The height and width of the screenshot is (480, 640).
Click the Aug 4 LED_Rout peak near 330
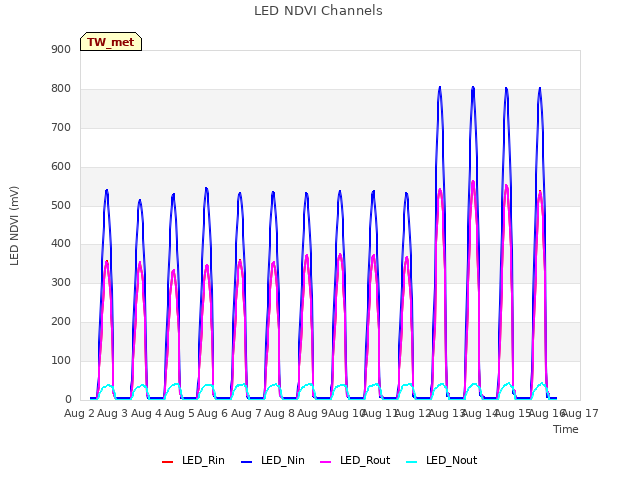click(173, 271)
